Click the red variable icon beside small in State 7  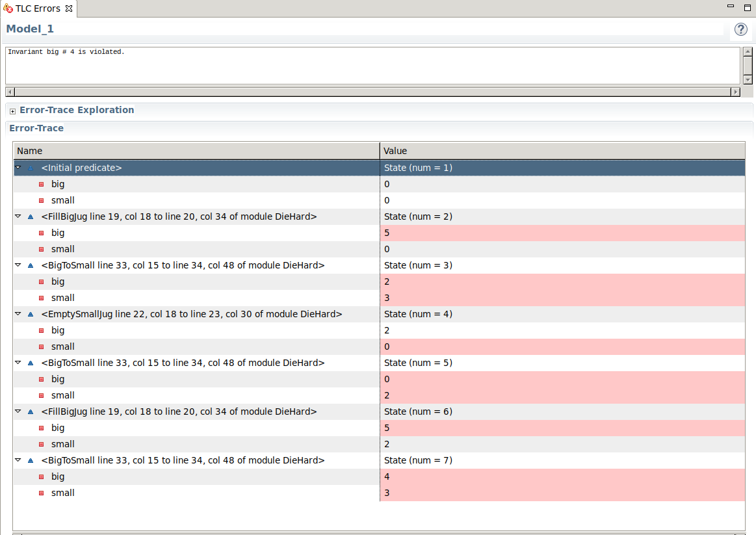click(42, 493)
